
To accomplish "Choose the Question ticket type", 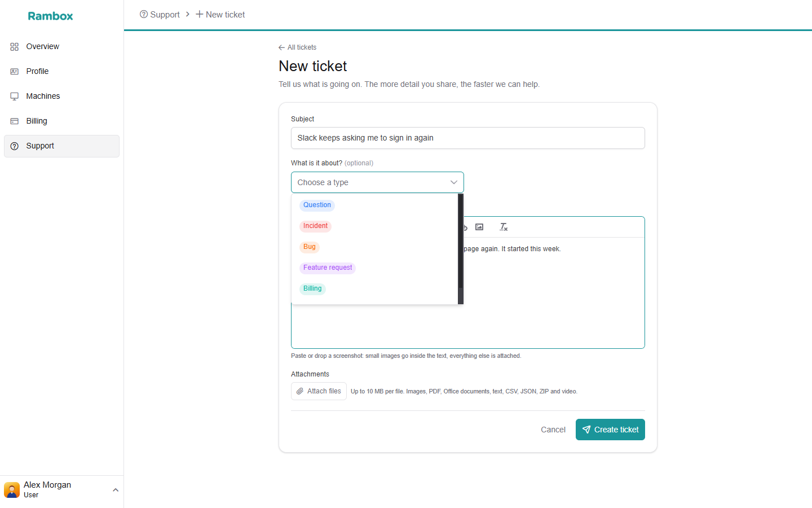I will click(x=317, y=205).
